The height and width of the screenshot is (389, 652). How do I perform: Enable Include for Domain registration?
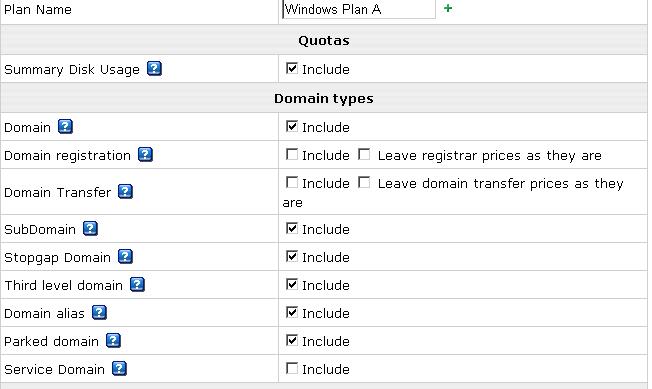pos(292,154)
